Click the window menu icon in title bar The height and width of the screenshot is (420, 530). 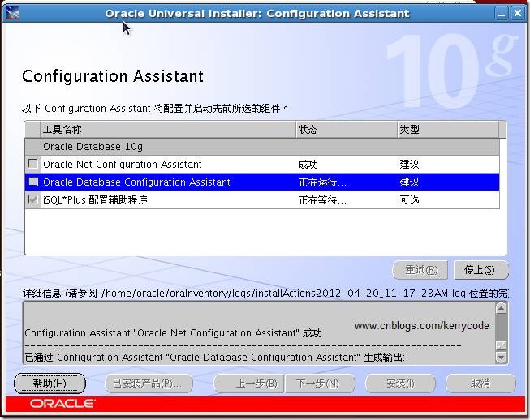12,14
